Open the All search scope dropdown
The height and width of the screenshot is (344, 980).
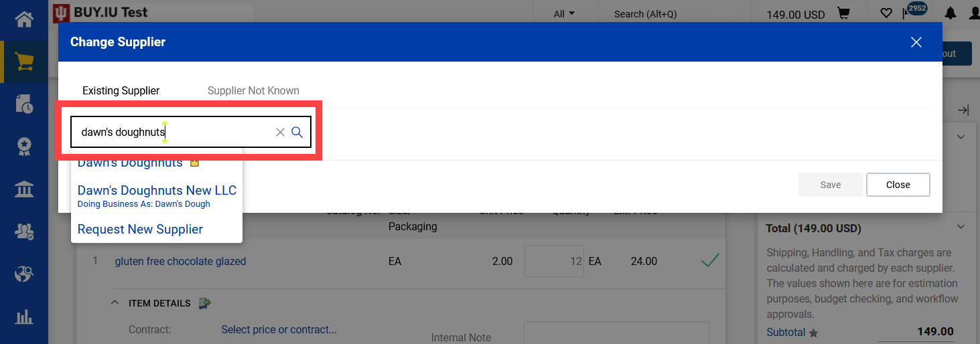click(565, 13)
